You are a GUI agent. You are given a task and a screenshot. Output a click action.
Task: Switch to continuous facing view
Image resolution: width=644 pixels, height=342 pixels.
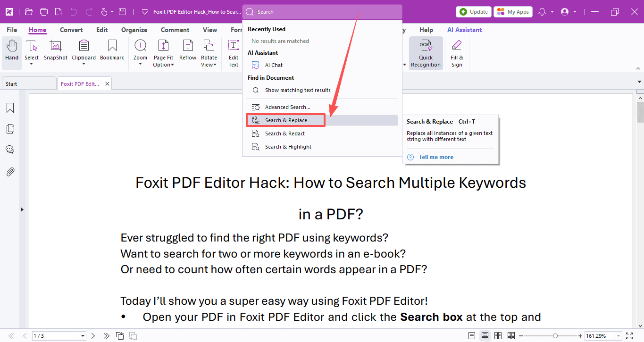coord(511,336)
